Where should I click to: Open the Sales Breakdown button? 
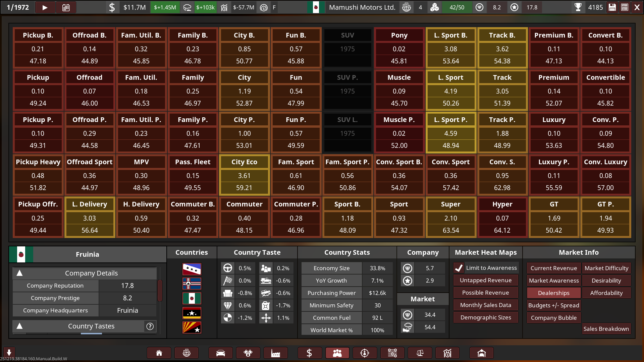click(x=606, y=329)
